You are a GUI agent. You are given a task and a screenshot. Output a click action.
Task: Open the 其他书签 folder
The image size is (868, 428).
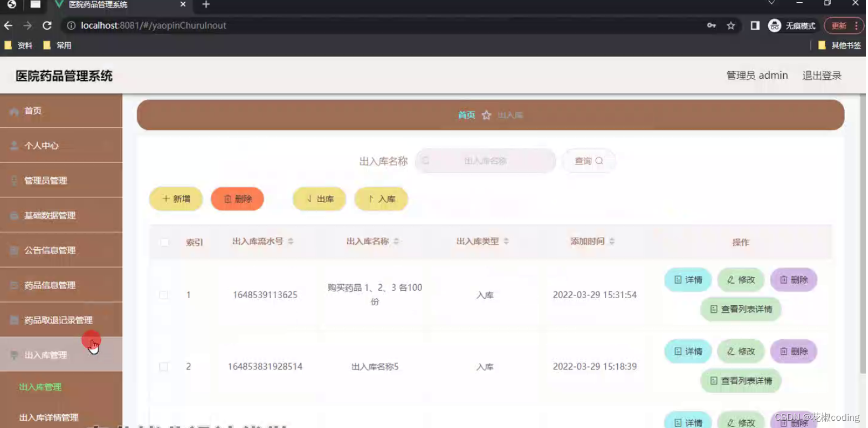coord(839,46)
